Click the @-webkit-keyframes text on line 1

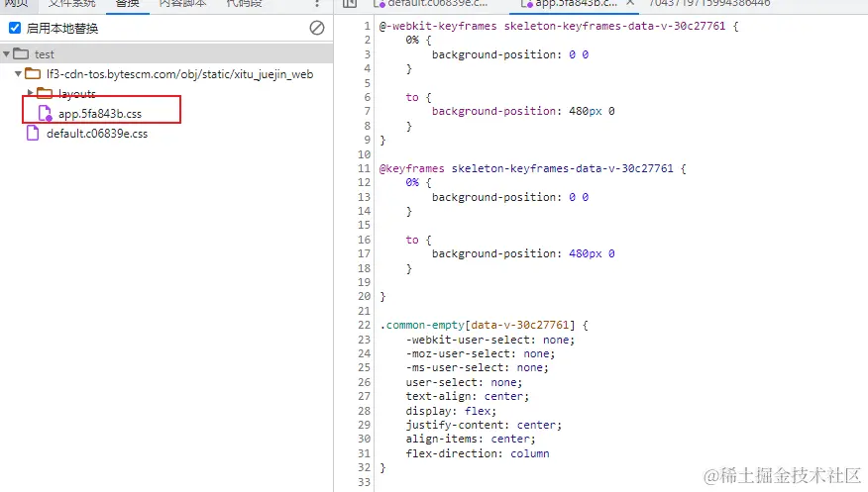438,26
